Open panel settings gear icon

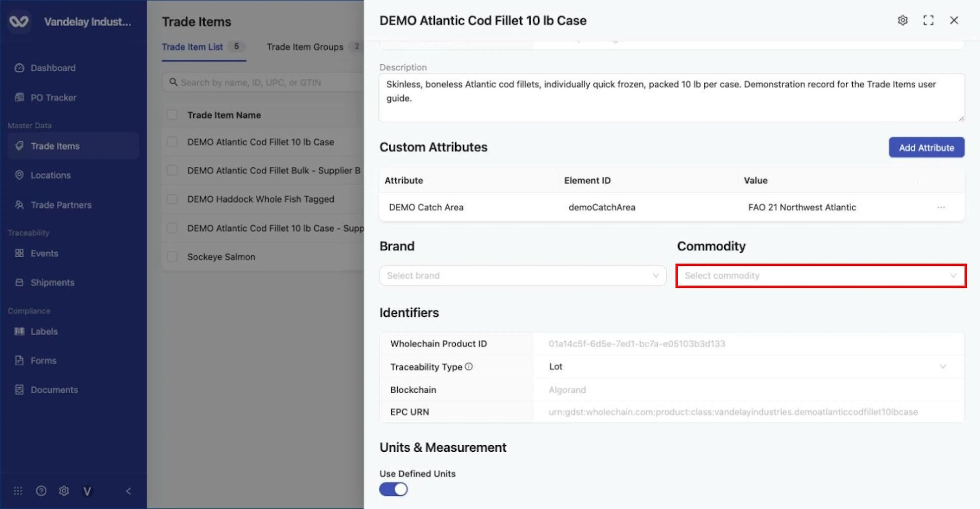903,20
